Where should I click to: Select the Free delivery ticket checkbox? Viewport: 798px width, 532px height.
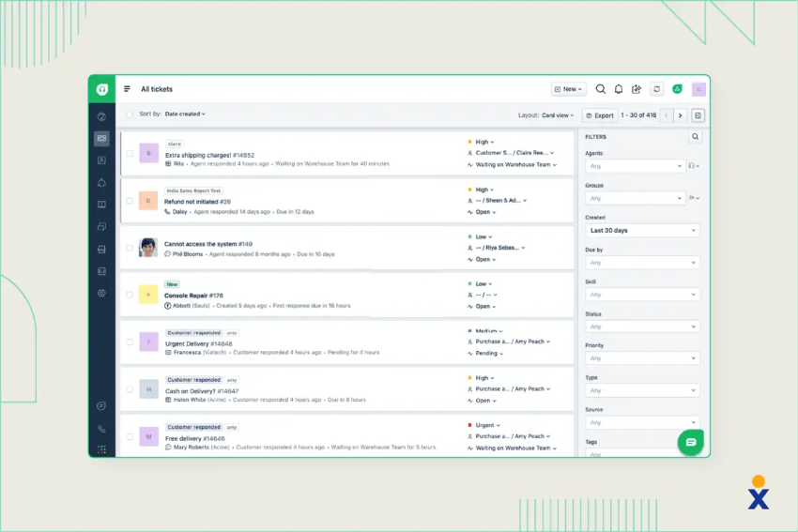tap(130, 436)
